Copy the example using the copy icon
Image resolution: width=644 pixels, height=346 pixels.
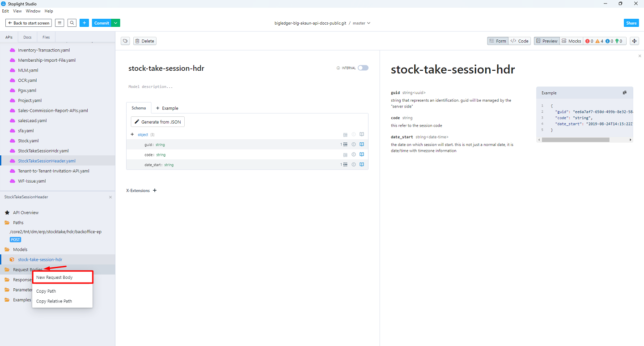625,93
